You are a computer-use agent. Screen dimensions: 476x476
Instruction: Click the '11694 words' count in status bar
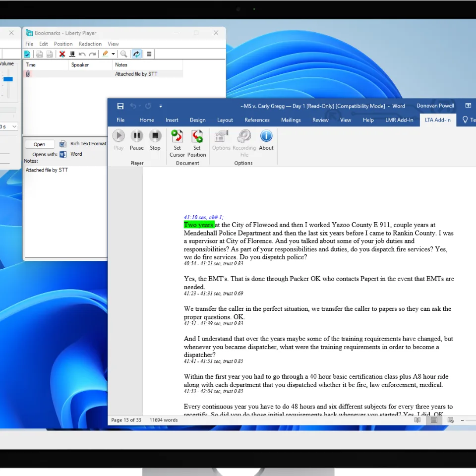[x=164, y=420]
